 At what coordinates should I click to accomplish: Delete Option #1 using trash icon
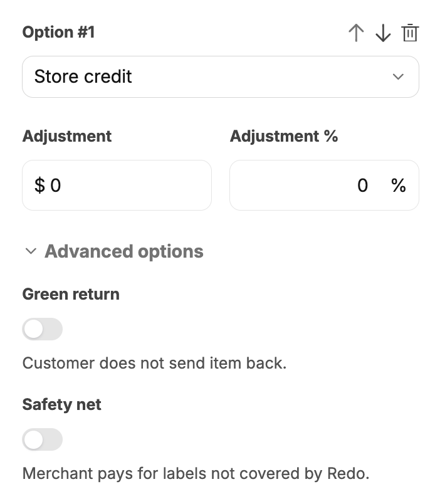pyautogui.click(x=410, y=33)
